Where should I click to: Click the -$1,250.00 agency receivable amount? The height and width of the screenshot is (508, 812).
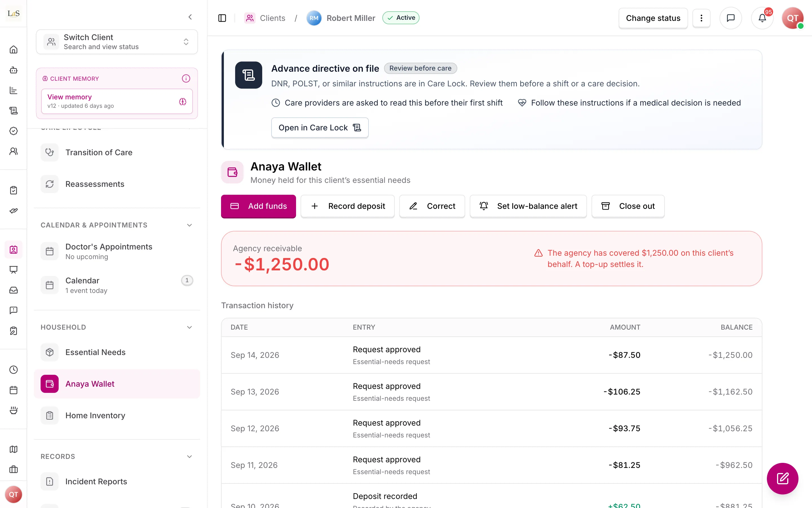[x=281, y=264]
